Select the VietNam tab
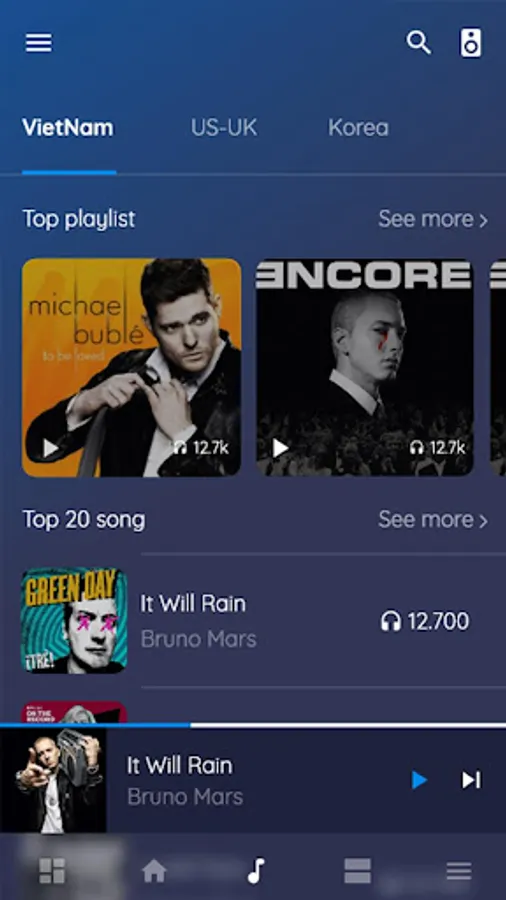 coord(68,127)
